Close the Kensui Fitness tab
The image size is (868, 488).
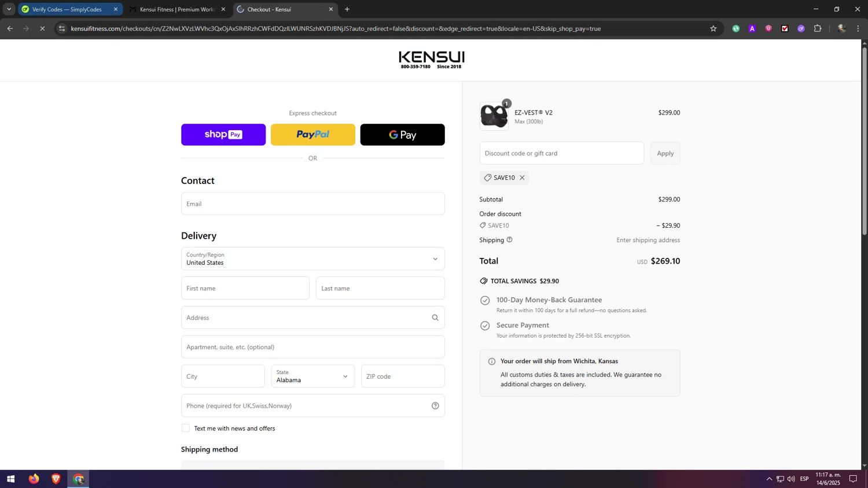(223, 9)
